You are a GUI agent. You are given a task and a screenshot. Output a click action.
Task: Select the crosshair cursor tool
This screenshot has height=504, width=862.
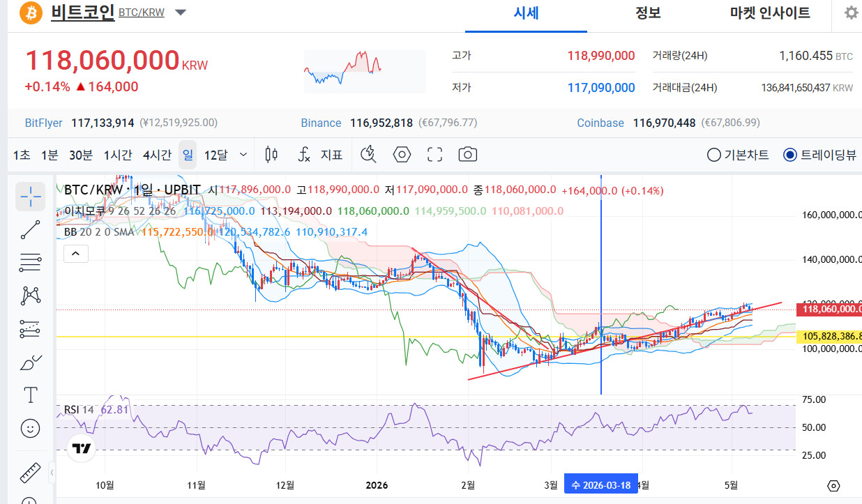tap(31, 197)
